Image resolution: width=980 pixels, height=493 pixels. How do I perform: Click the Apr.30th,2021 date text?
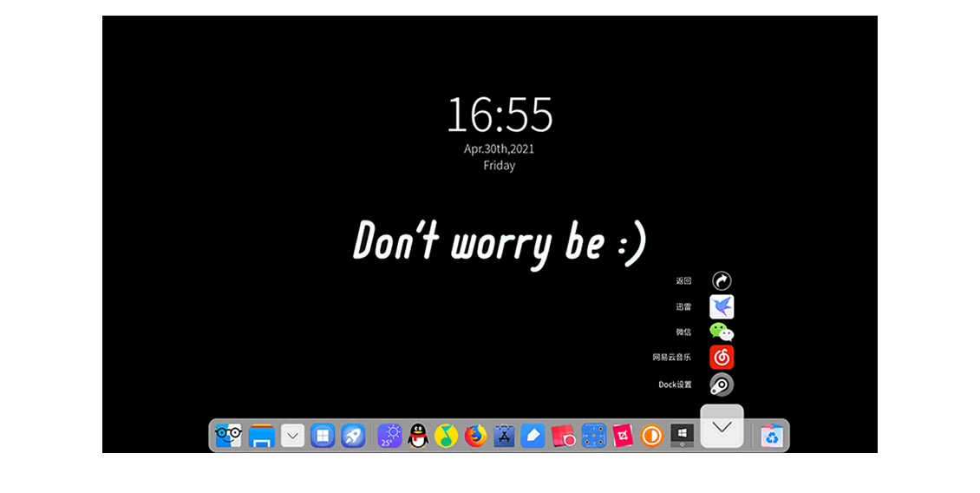pos(499,149)
